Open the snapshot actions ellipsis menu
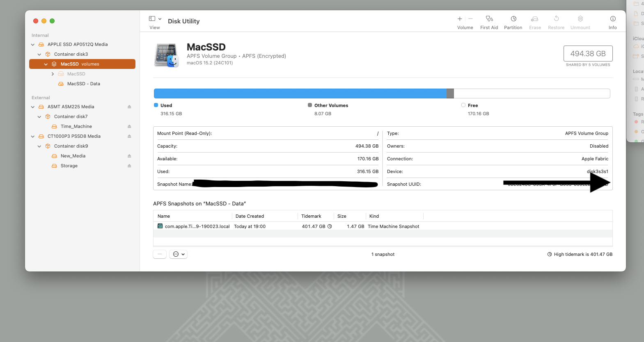 [179, 254]
